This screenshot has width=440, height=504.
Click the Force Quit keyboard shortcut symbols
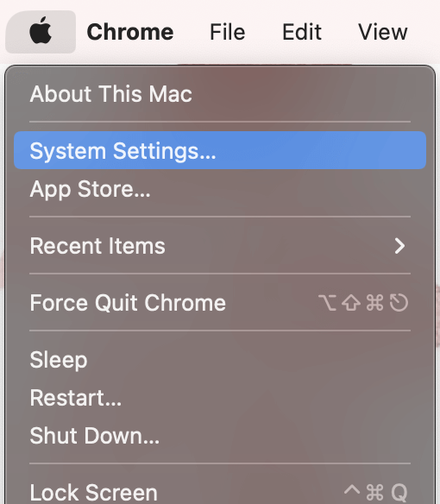point(363,302)
